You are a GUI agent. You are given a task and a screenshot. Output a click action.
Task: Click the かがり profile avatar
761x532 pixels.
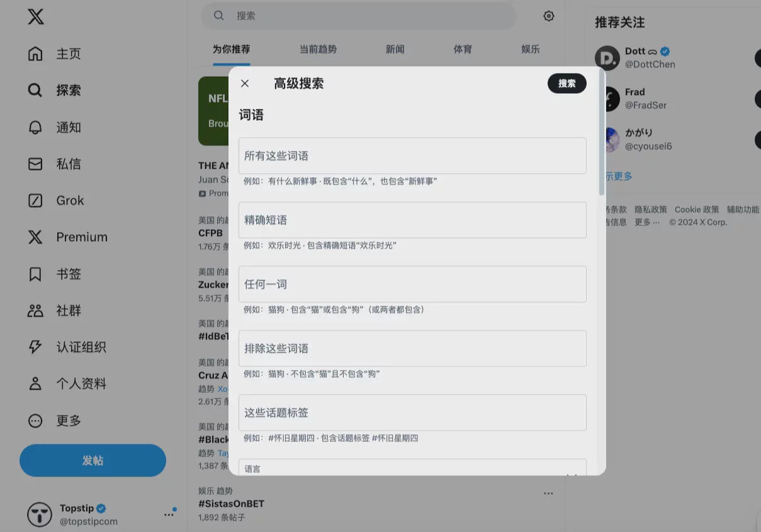(x=612, y=140)
